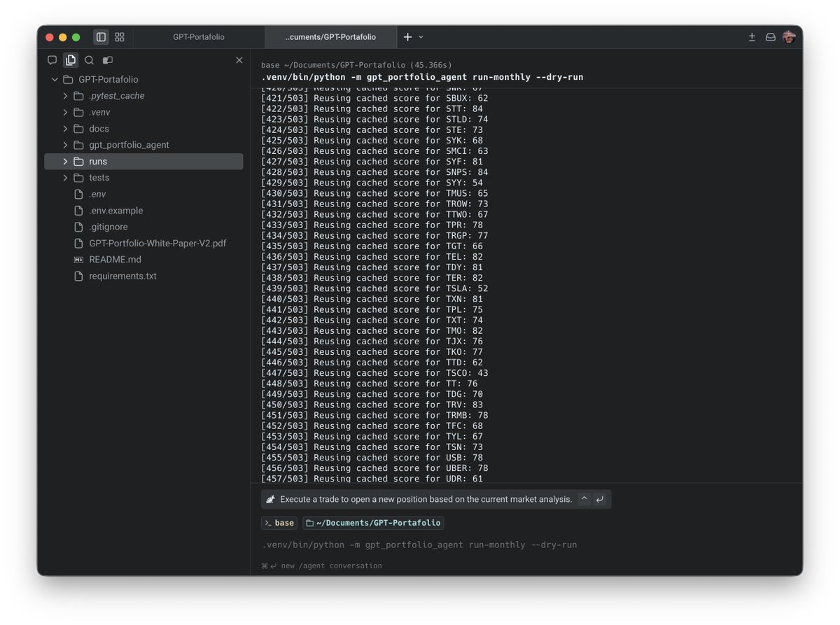Click the base environment chip
Screen dimensions: 840x625
(279, 523)
